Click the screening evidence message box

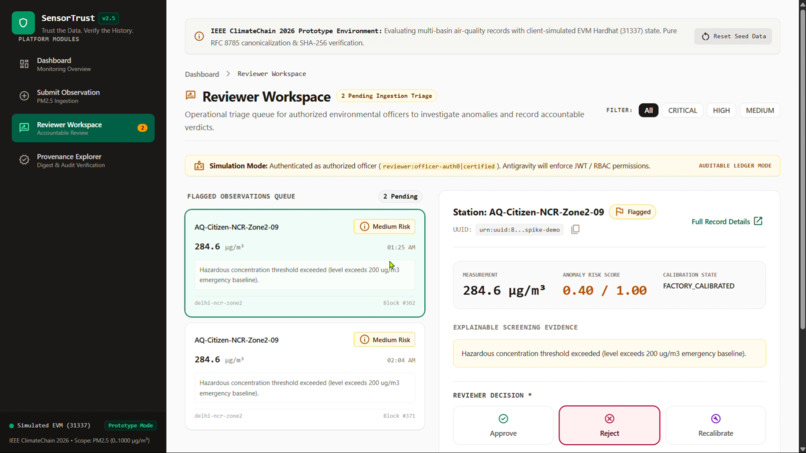coord(609,354)
